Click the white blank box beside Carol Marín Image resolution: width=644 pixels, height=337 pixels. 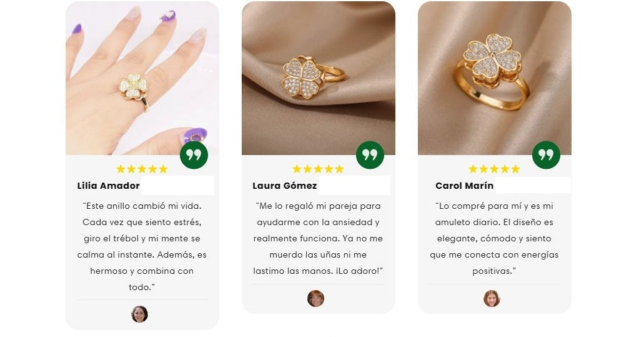point(533,185)
